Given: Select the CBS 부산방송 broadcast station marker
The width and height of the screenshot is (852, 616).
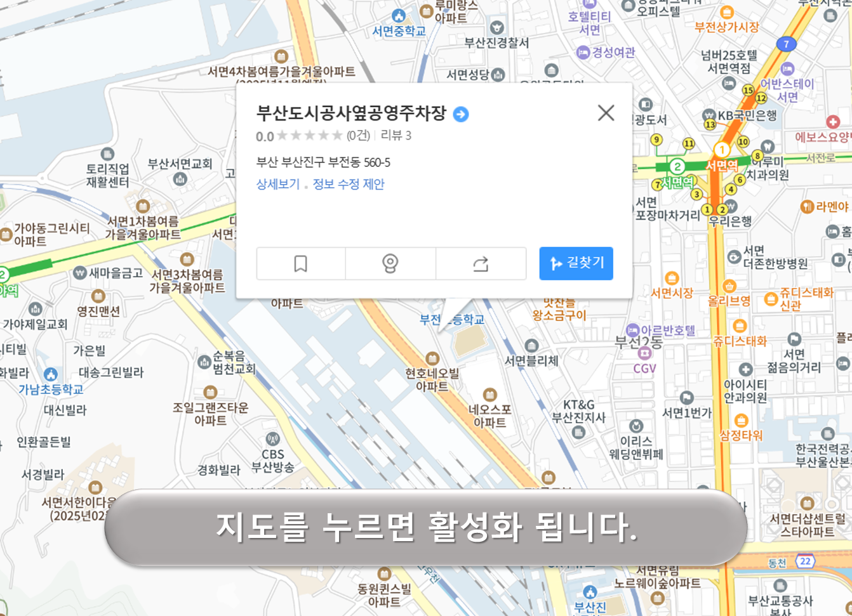Looking at the screenshot, I should [x=272, y=438].
